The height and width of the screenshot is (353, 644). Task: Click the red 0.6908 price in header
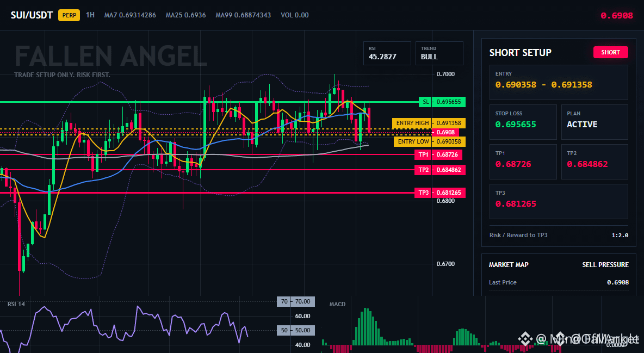coord(616,16)
